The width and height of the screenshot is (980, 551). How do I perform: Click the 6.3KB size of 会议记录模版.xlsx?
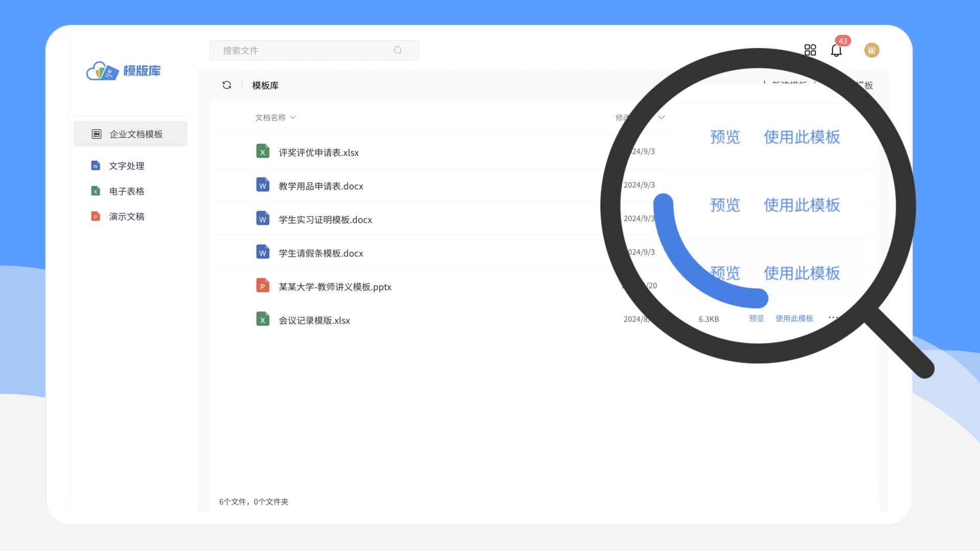click(x=708, y=319)
